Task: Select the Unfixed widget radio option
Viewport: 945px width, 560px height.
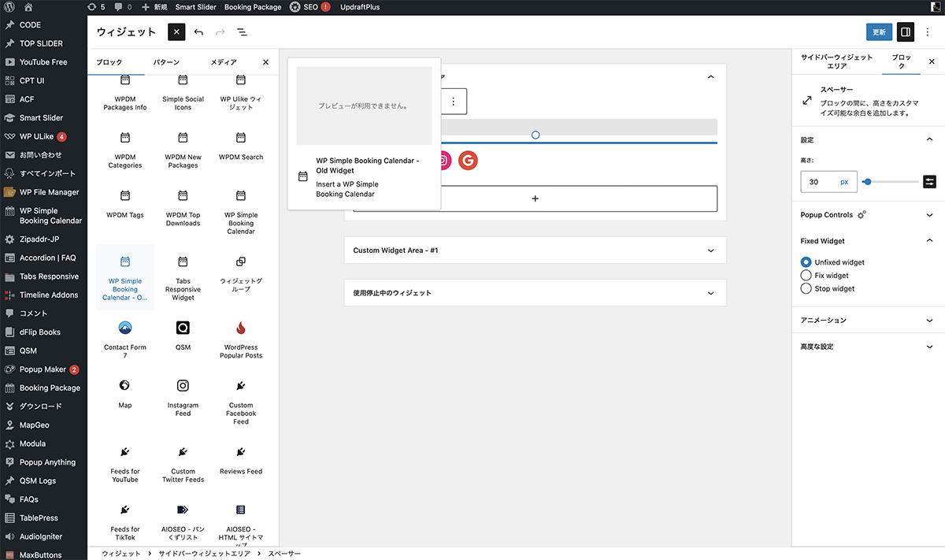Action: click(x=806, y=262)
